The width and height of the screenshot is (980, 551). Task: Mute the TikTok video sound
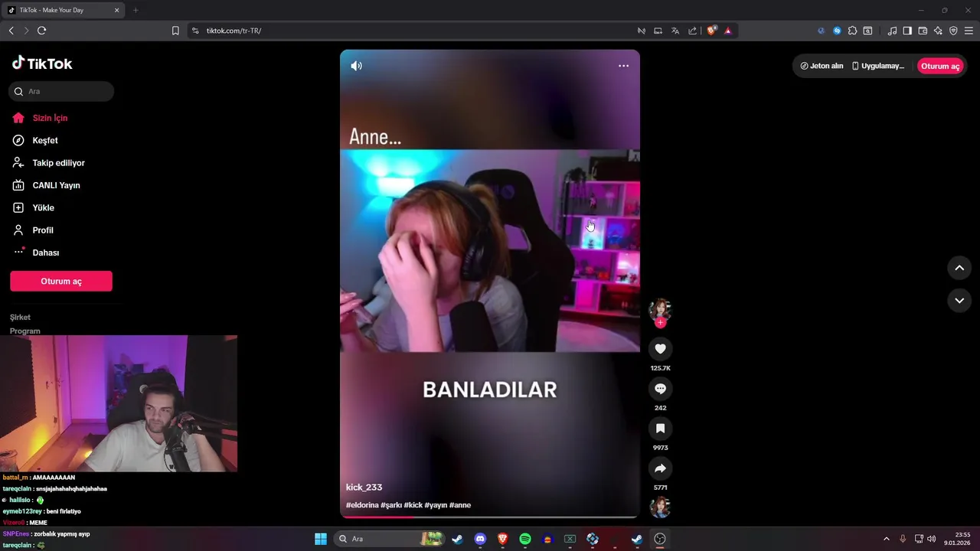tap(357, 66)
